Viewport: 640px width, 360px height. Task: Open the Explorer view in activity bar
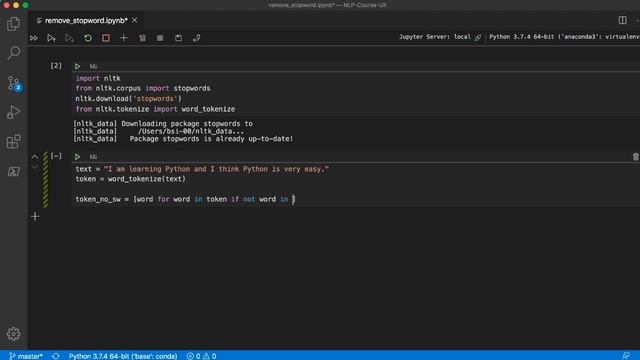[13, 24]
